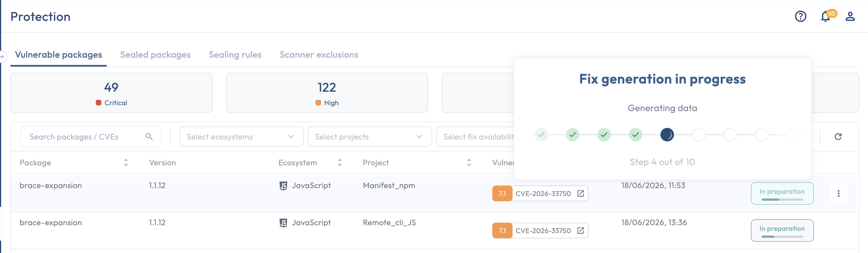Click severity 7.1 badge in Remote_cli_JS row
Screen dimensions: 868x253
[x=502, y=231]
